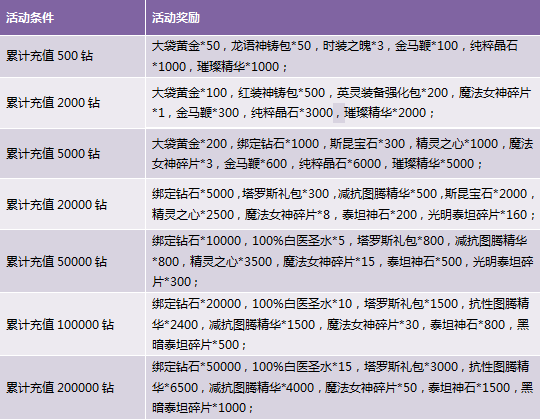Select the 累计充值 50000 钻 condition cell
541x419 pixels.
point(72,261)
